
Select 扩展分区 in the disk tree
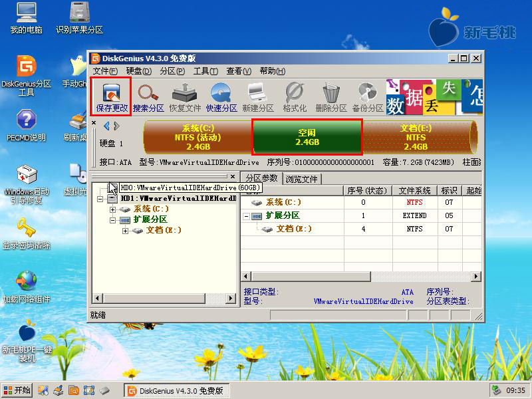(x=150, y=219)
